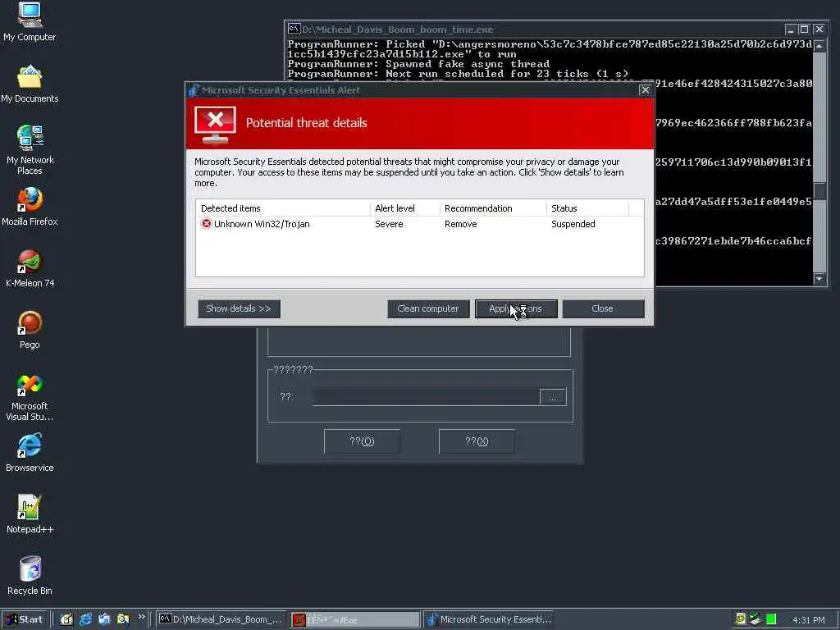Launch the K-Meleon 74 shortcut
The height and width of the screenshot is (630, 840).
click(x=30, y=268)
